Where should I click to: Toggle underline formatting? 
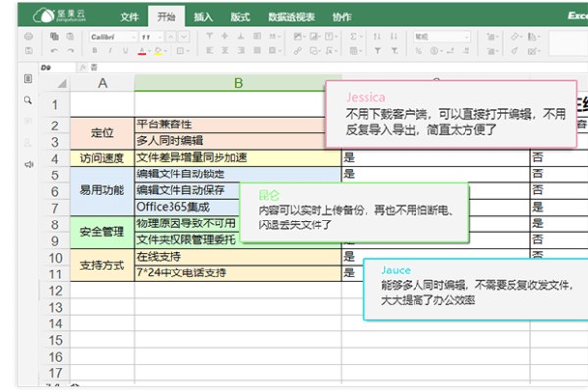(x=125, y=51)
